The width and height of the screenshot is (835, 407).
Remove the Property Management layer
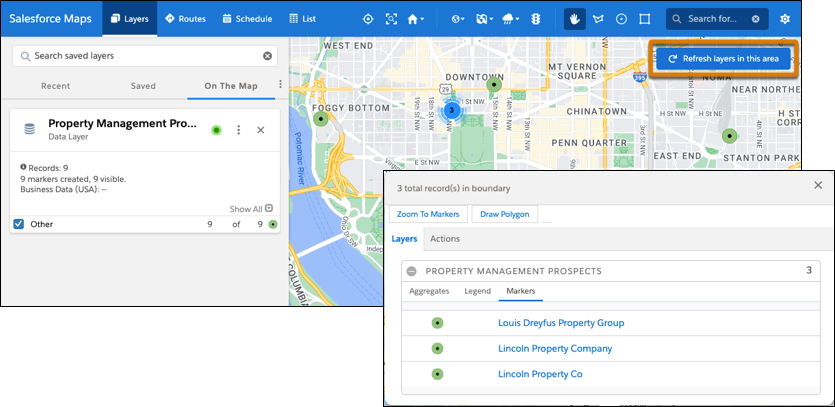pyautogui.click(x=260, y=130)
